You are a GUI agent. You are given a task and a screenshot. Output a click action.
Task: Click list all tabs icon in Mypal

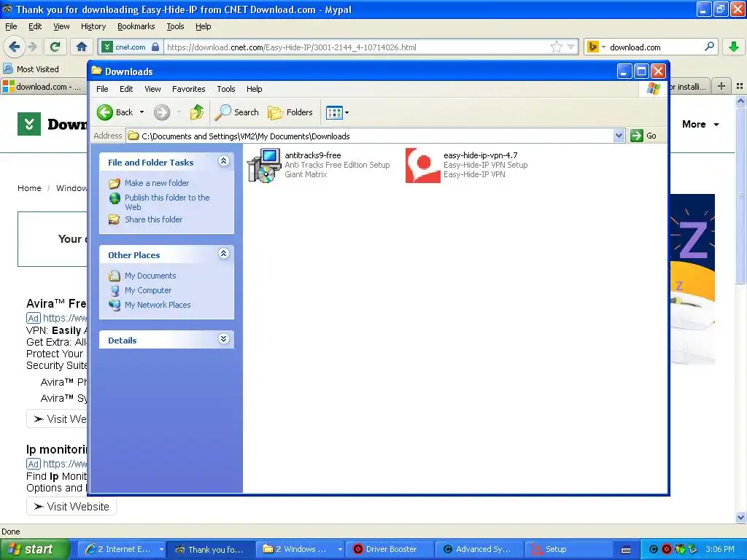(740, 86)
